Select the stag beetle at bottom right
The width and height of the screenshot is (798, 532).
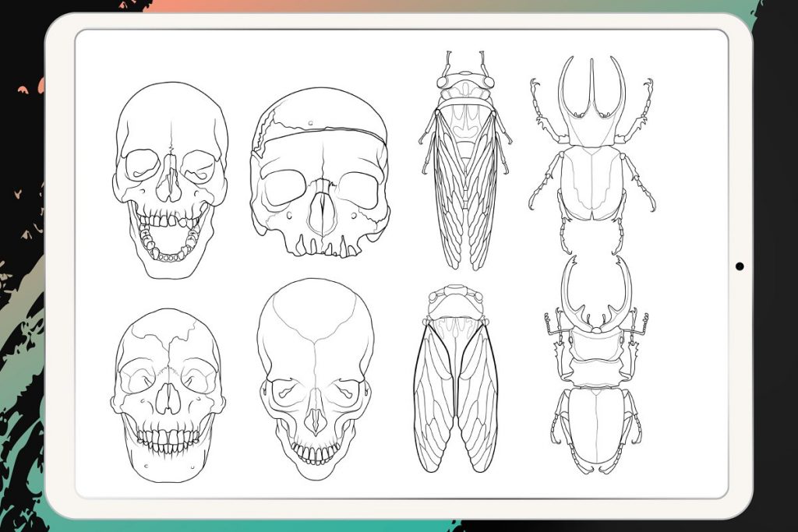[x=596, y=365]
